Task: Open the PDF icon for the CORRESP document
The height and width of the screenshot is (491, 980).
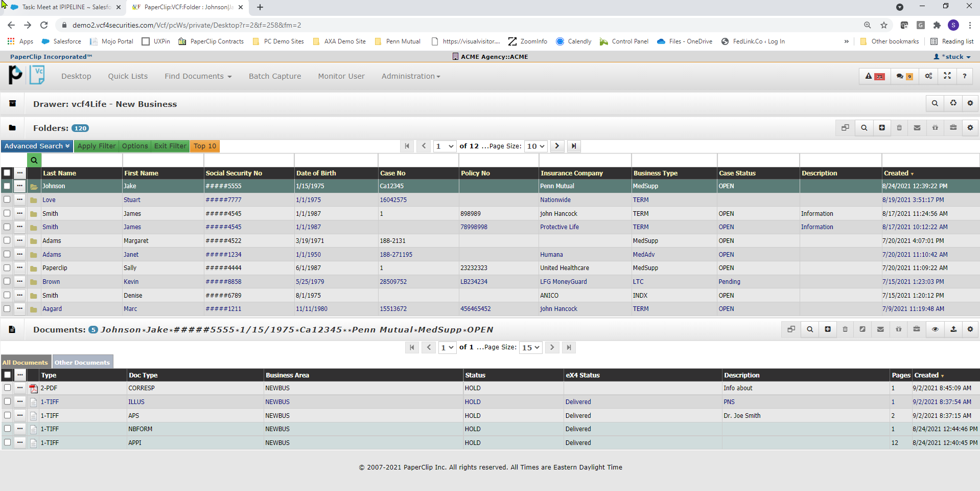Action: point(34,389)
